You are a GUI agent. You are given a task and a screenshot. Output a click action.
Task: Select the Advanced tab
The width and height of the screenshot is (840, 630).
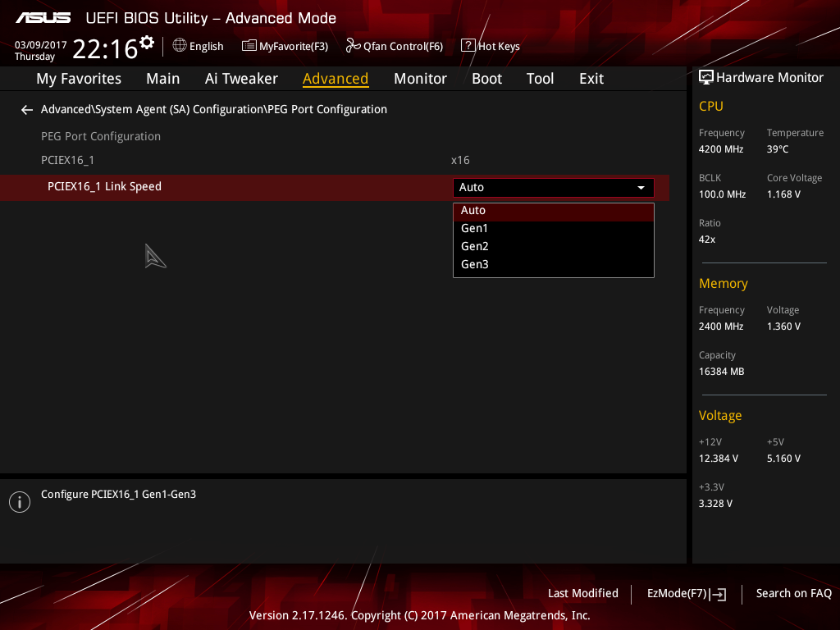(336, 79)
